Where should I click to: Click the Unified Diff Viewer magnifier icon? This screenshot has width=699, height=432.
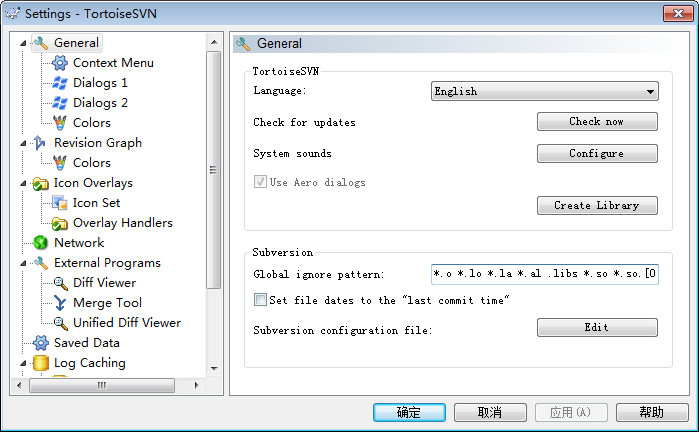(x=60, y=323)
